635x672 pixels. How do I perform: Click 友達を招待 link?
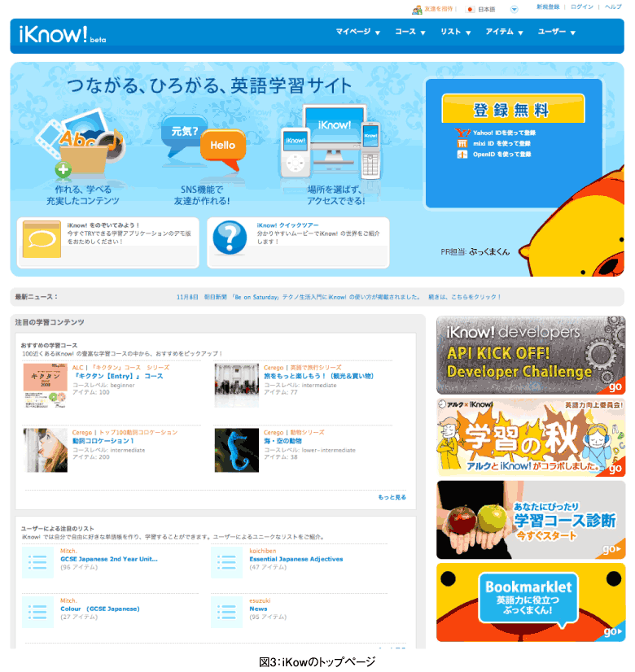[438, 9]
